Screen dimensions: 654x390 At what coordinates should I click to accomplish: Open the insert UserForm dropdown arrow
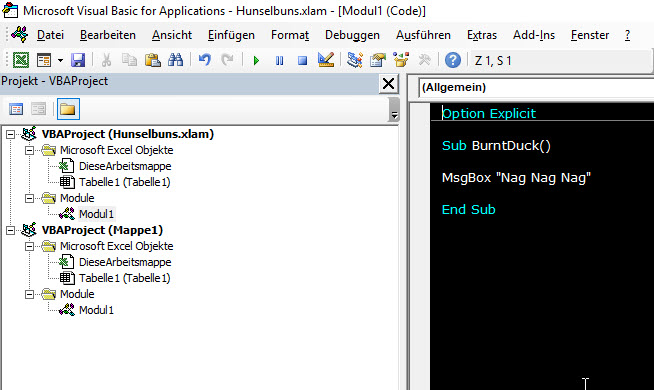pos(60,60)
